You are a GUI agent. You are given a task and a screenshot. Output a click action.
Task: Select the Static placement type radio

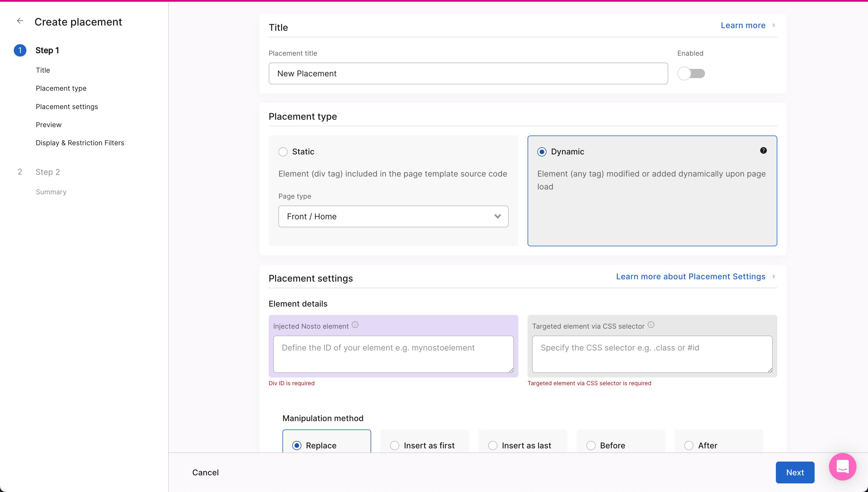pos(283,152)
